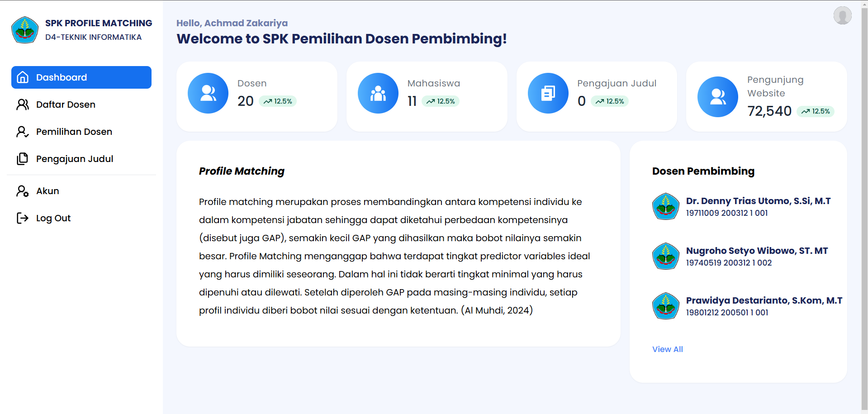868x414 pixels.
Task: Click the SPK Profile Matching logo emblem
Action: point(25,30)
